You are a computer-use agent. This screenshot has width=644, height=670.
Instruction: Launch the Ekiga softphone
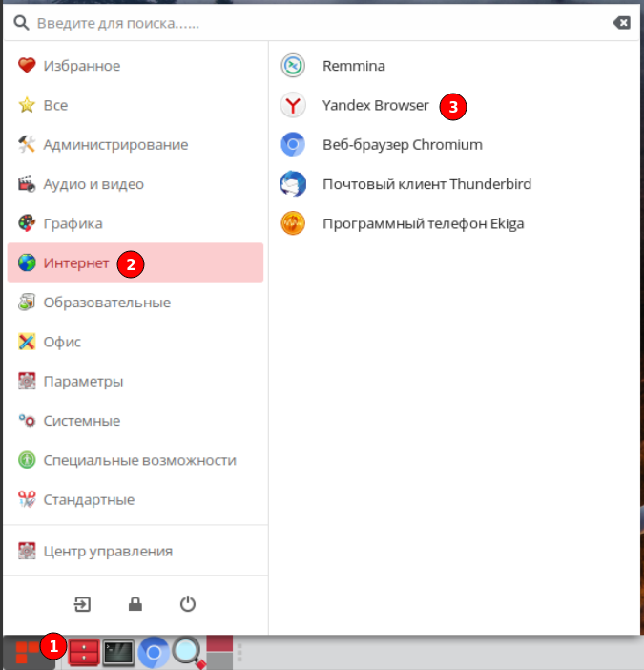[x=454, y=223]
